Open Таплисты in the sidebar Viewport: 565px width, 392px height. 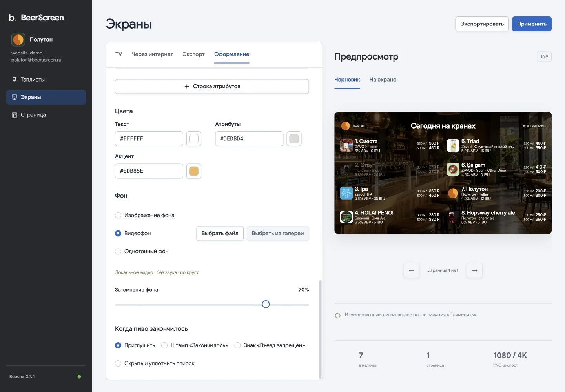tap(46, 79)
